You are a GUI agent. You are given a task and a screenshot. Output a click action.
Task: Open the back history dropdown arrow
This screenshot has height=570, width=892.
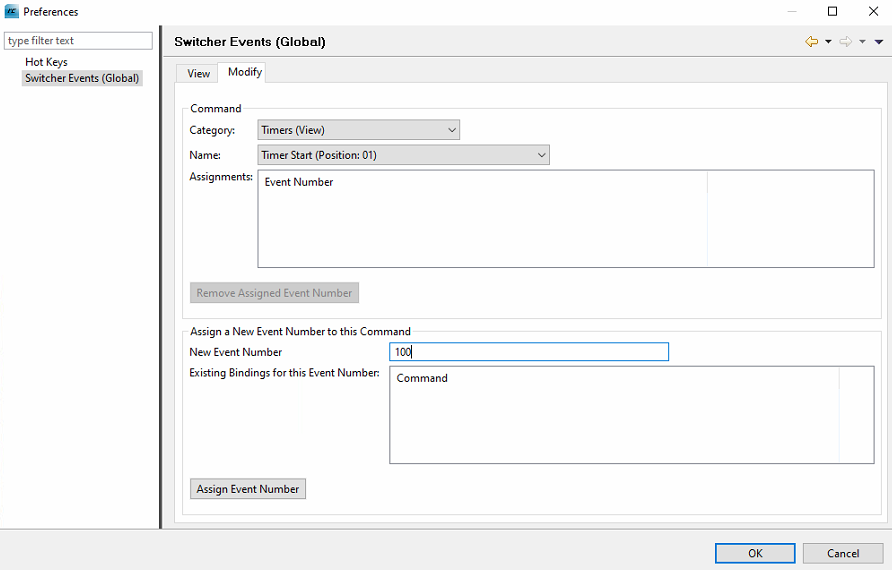coord(828,42)
